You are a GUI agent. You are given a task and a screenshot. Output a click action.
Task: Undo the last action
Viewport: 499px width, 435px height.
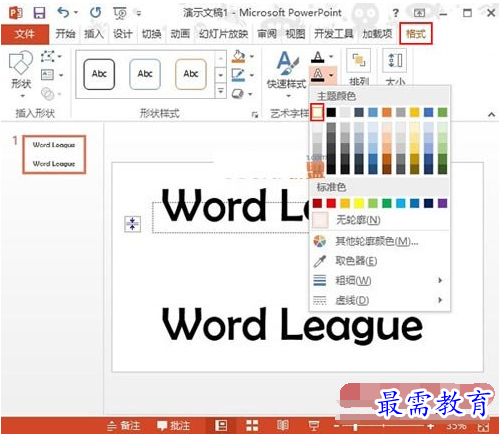63,13
